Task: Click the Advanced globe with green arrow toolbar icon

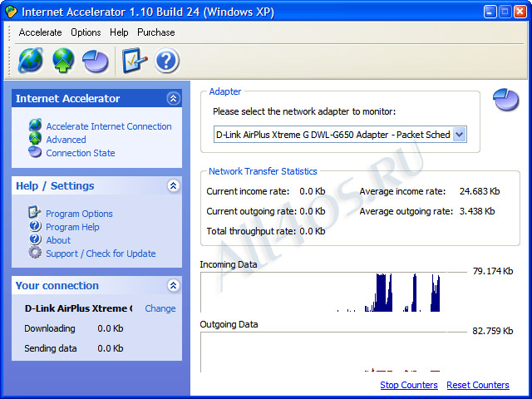Action: click(63, 61)
